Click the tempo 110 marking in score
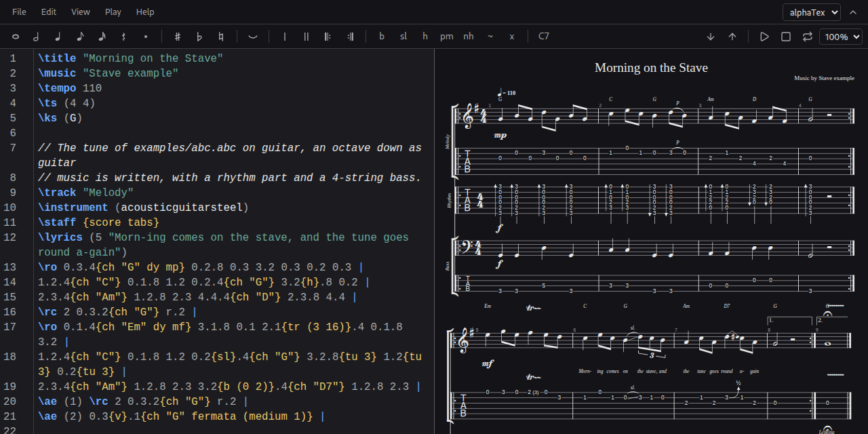868x434 pixels. [x=507, y=92]
